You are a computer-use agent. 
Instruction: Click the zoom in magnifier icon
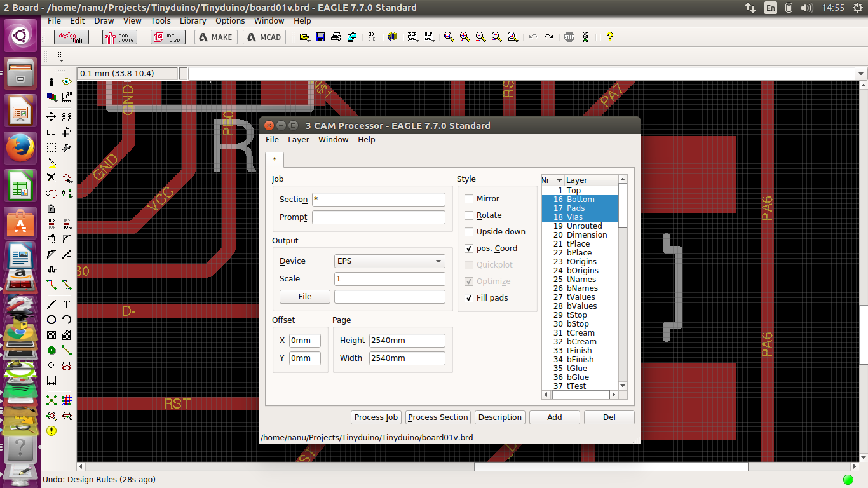coord(465,37)
